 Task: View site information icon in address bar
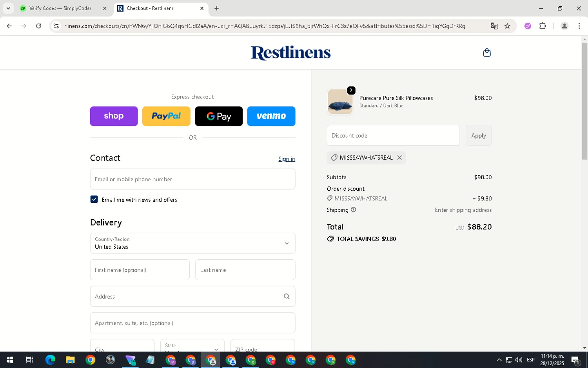tap(56, 26)
